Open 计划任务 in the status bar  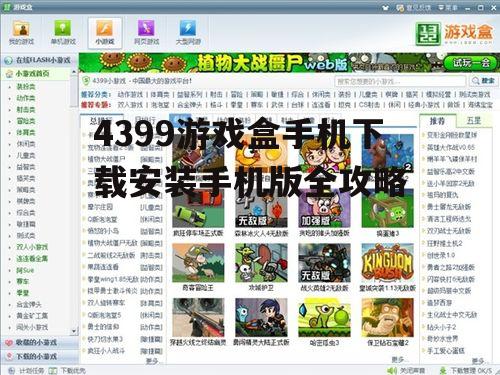tap(27, 370)
